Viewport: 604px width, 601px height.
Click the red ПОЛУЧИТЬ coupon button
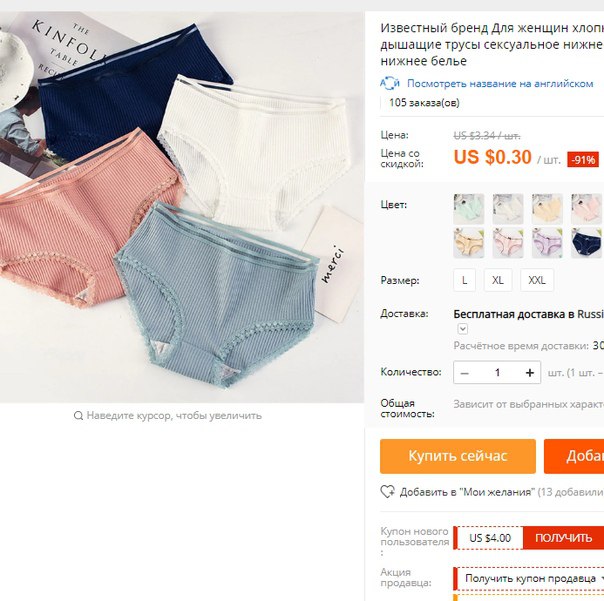click(x=563, y=538)
